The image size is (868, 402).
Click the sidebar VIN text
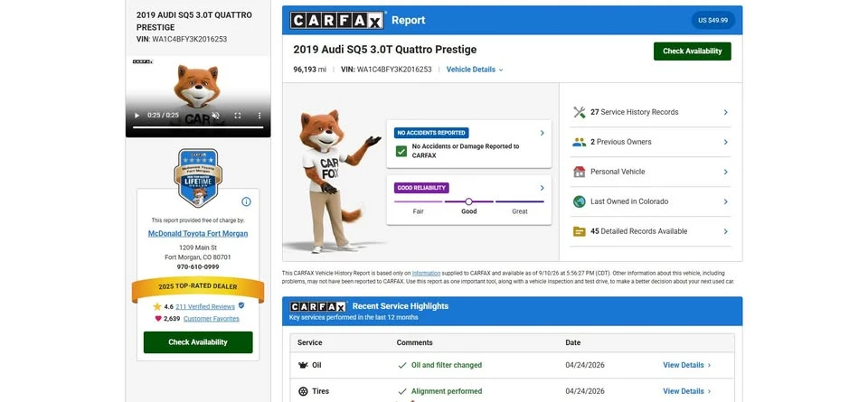pyautogui.click(x=182, y=39)
